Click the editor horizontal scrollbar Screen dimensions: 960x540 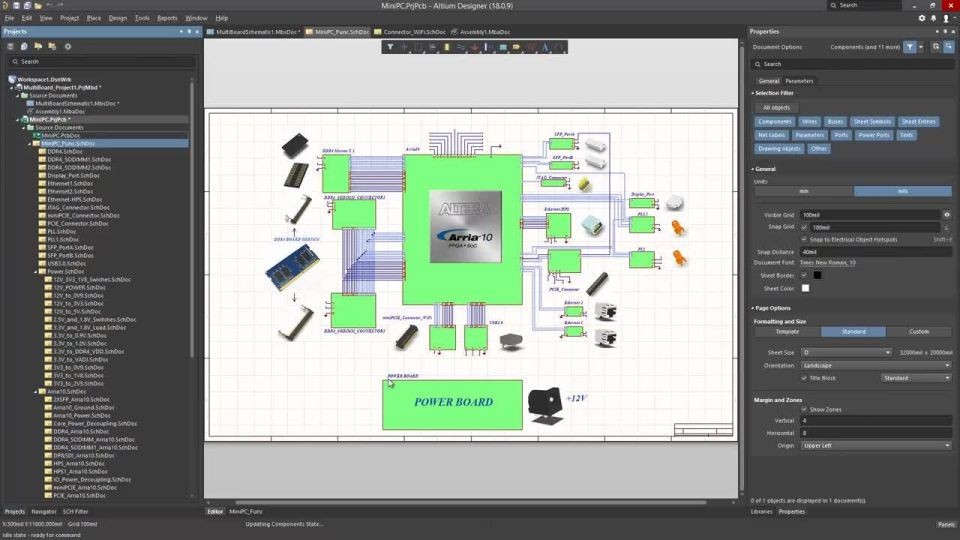click(470, 503)
